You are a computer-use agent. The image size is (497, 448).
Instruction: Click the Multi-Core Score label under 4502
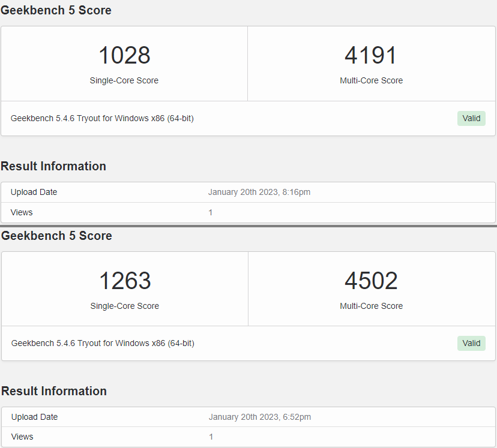pos(371,306)
